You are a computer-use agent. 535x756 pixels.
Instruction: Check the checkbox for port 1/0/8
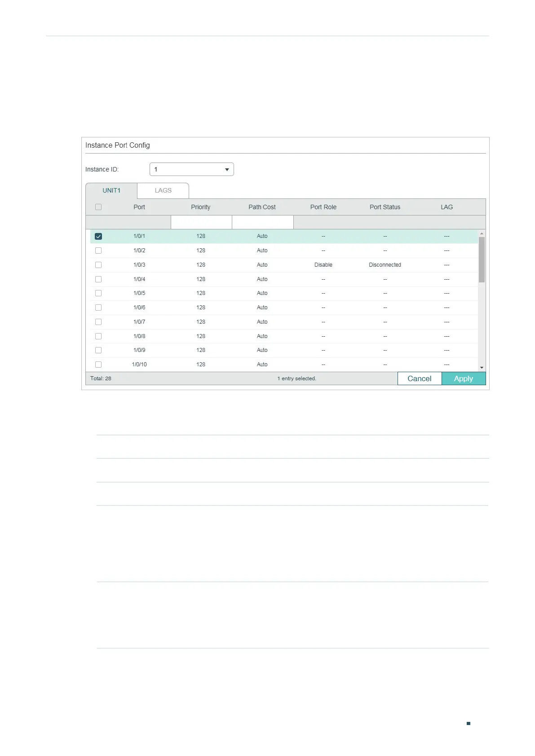pyautogui.click(x=98, y=336)
